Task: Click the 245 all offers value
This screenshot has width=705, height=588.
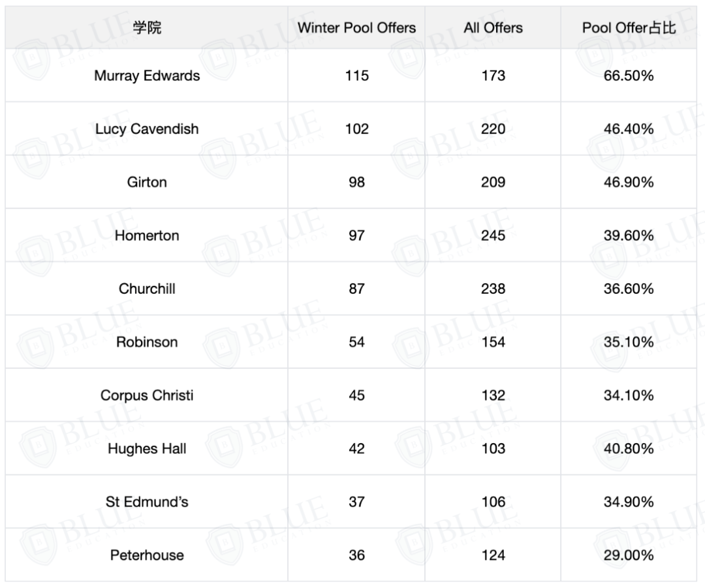Action: pos(493,236)
